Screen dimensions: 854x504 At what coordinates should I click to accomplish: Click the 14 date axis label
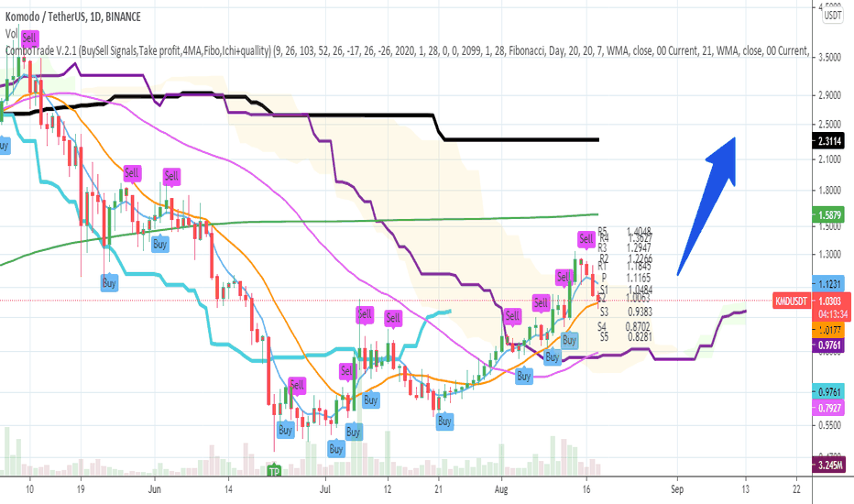[x=228, y=489]
